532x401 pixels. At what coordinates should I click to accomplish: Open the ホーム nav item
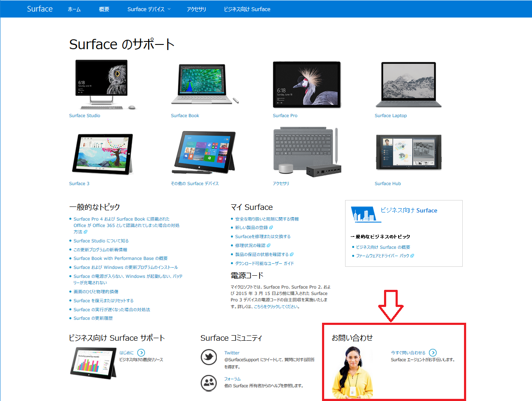click(x=74, y=9)
